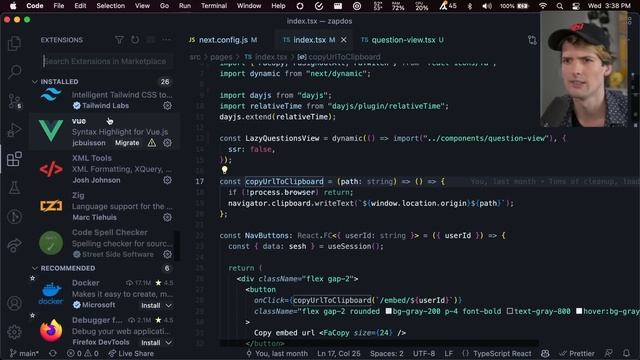The width and height of the screenshot is (640, 360).
Task: Open Tailwind CSS extension settings gear
Action: tap(167, 106)
